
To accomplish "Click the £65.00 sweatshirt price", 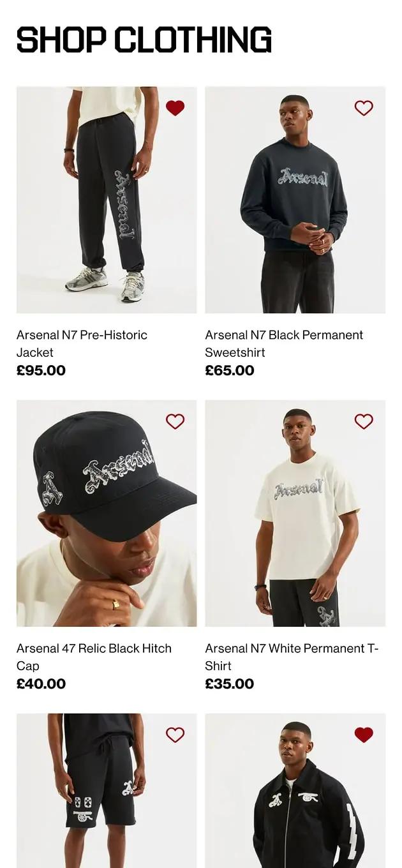I will pos(230,371).
